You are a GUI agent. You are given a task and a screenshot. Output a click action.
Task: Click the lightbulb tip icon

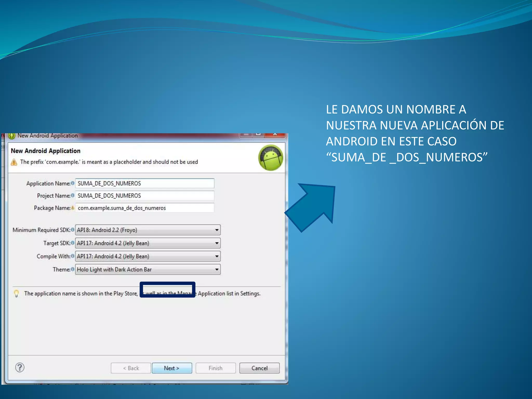point(16,293)
